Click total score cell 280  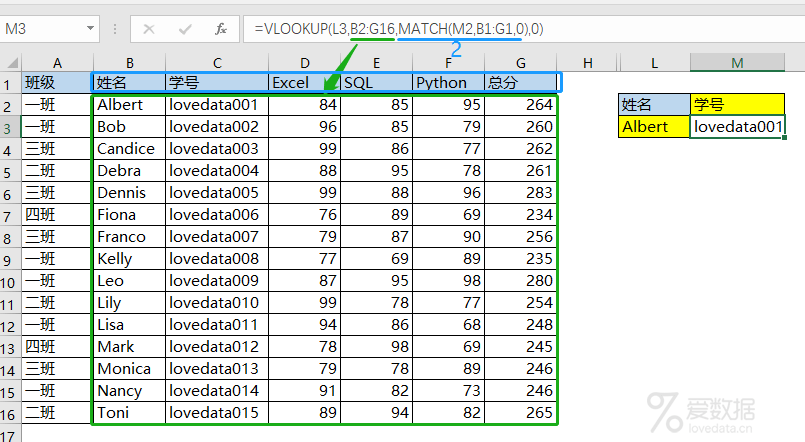pyautogui.click(x=521, y=281)
